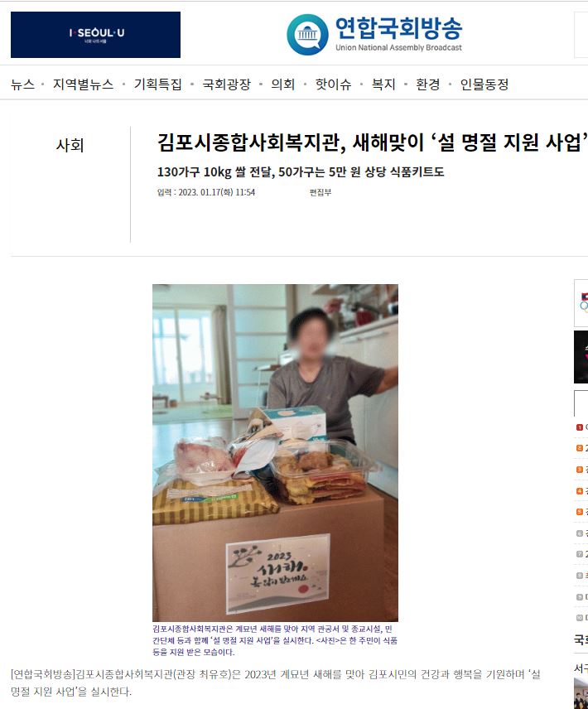The height and width of the screenshot is (709, 588).
Task: Open the 복지 section
Action: tap(383, 84)
